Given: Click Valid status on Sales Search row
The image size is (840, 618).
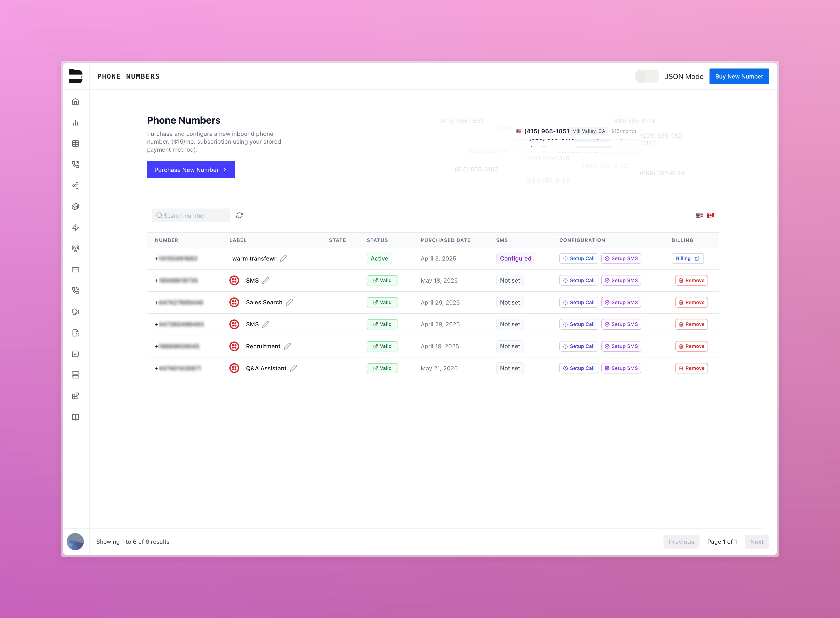Looking at the screenshot, I should click(382, 302).
